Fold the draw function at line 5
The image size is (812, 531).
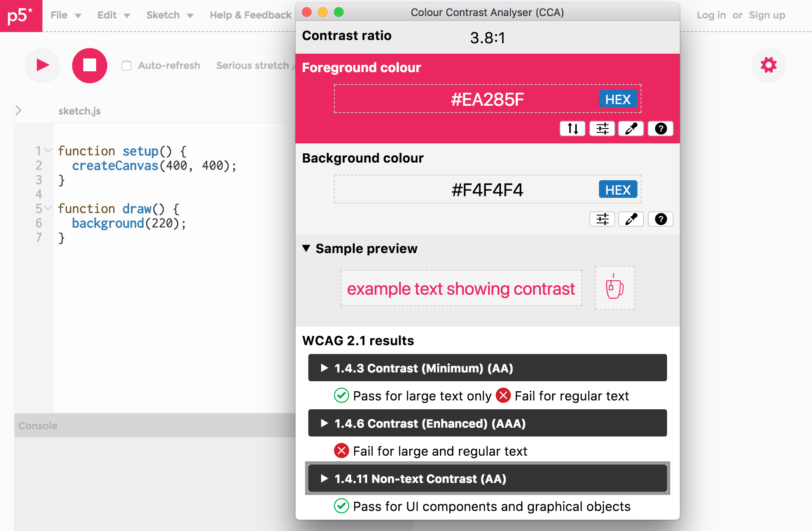(48, 208)
